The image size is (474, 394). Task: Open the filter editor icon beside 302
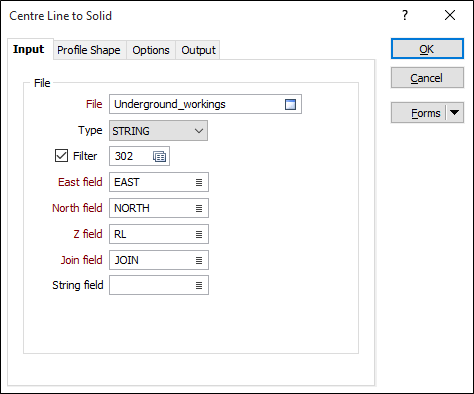point(159,156)
